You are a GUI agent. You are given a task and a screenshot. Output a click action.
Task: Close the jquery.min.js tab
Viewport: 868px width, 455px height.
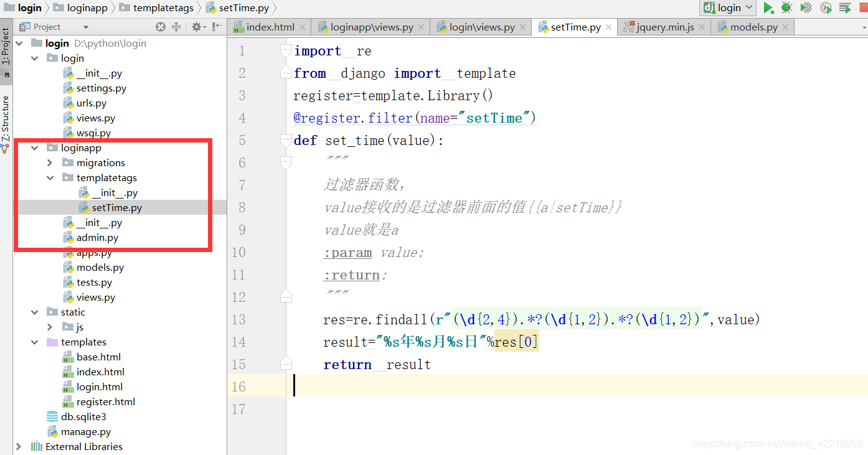702,27
